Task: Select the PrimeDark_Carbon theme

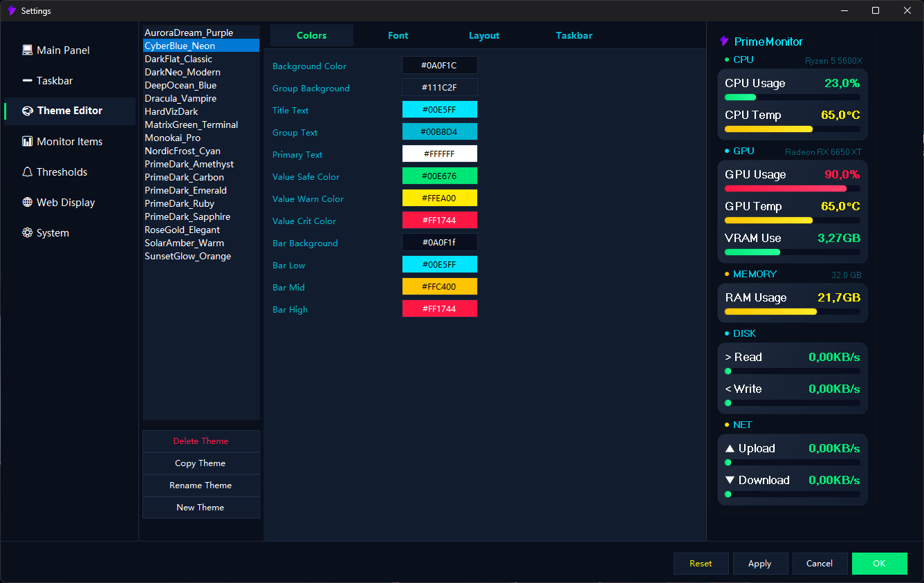Action: 201,177
